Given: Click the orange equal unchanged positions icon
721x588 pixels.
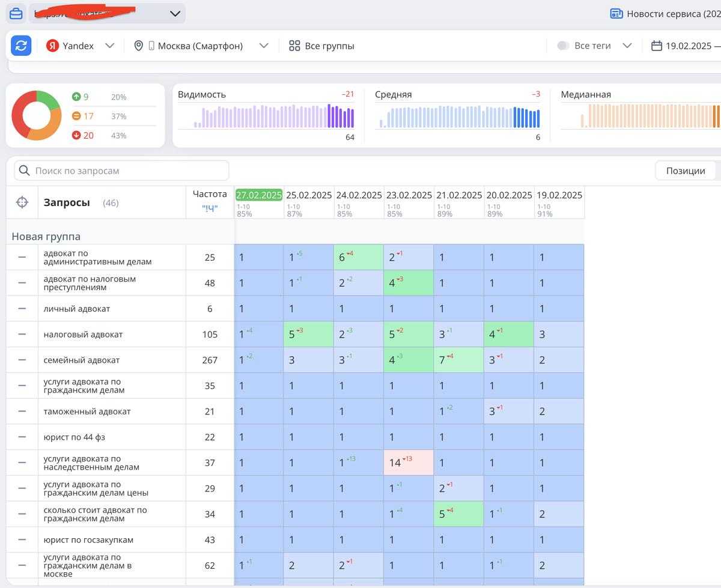Looking at the screenshot, I should pyautogui.click(x=76, y=116).
